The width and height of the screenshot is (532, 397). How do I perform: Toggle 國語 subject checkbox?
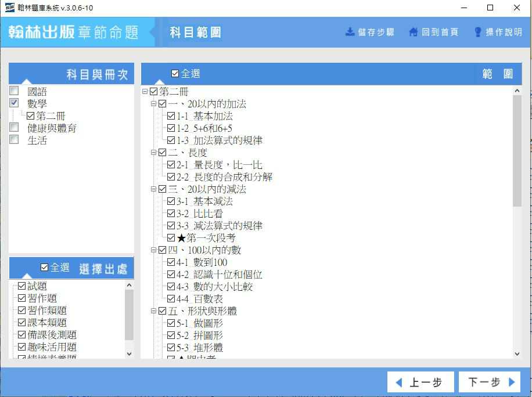pos(14,91)
